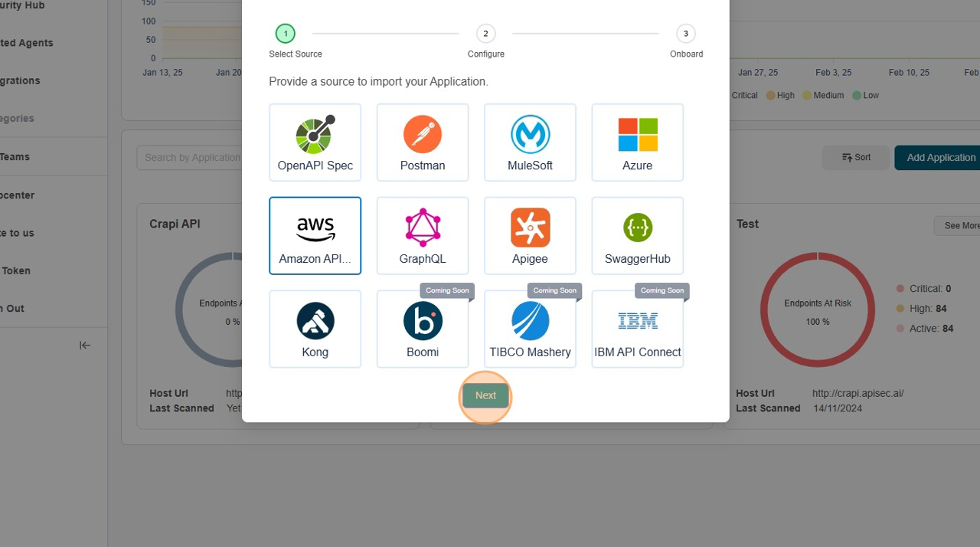980x547 pixels.
Task: Select the OpenAPI Spec source icon
Action: pyautogui.click(x=315, y=142)
